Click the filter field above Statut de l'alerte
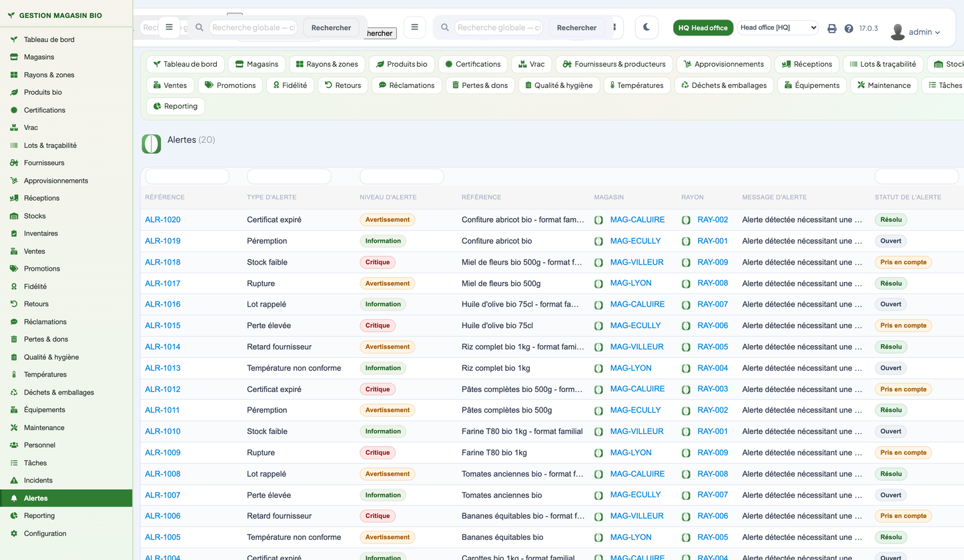Screen dimensions: 964x560 pyautogui.click(x=917, y=177)
